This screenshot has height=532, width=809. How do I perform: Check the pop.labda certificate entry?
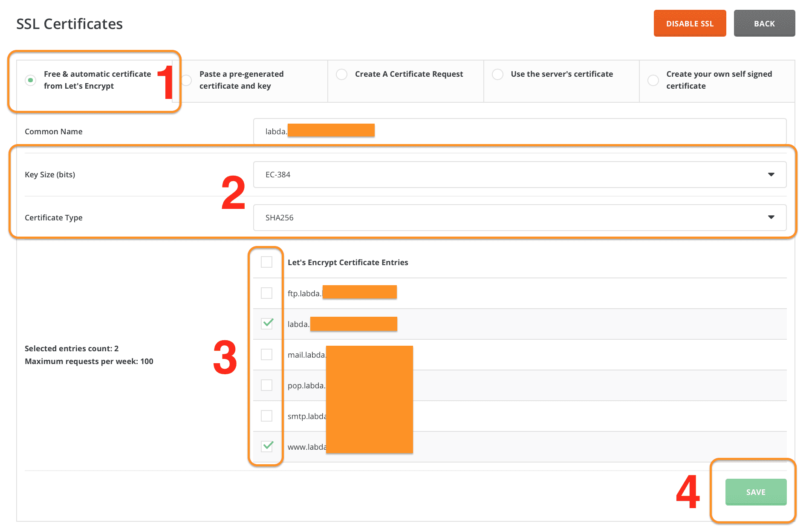267,385
